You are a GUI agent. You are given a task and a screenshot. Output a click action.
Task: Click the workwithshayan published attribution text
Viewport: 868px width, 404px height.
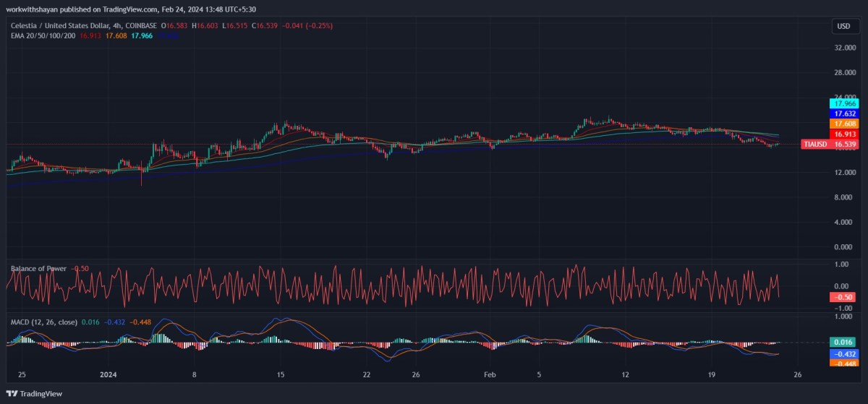129,9
